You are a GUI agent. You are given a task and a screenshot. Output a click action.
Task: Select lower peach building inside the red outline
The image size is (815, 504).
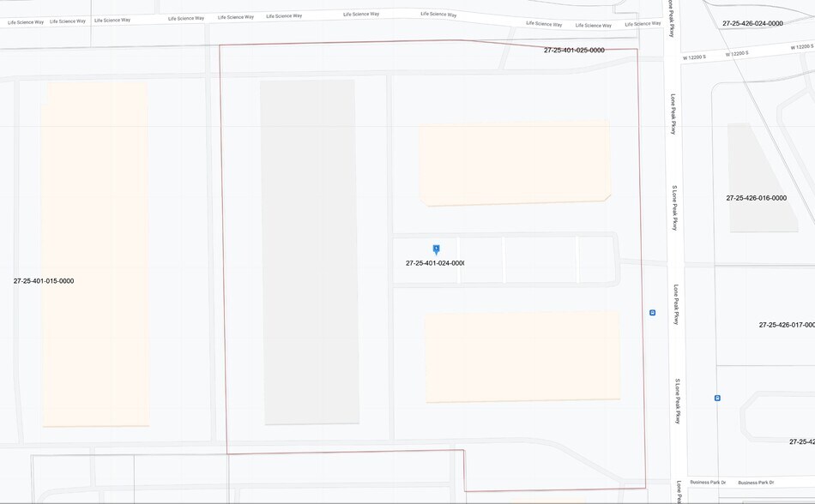(522, 356)
